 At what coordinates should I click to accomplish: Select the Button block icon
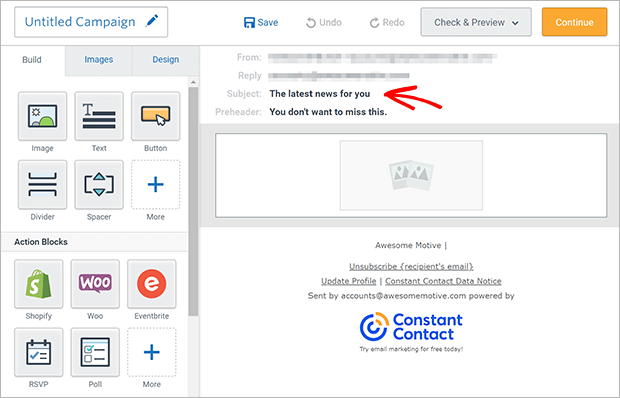(155, 116)
